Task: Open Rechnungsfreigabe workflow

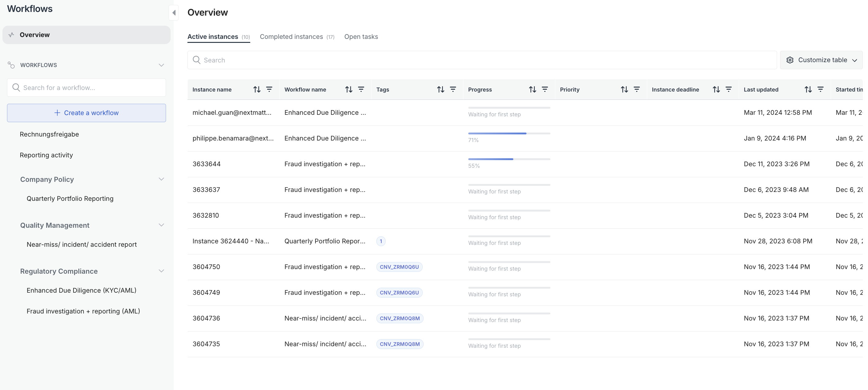Action: click(x=49, y=134)
